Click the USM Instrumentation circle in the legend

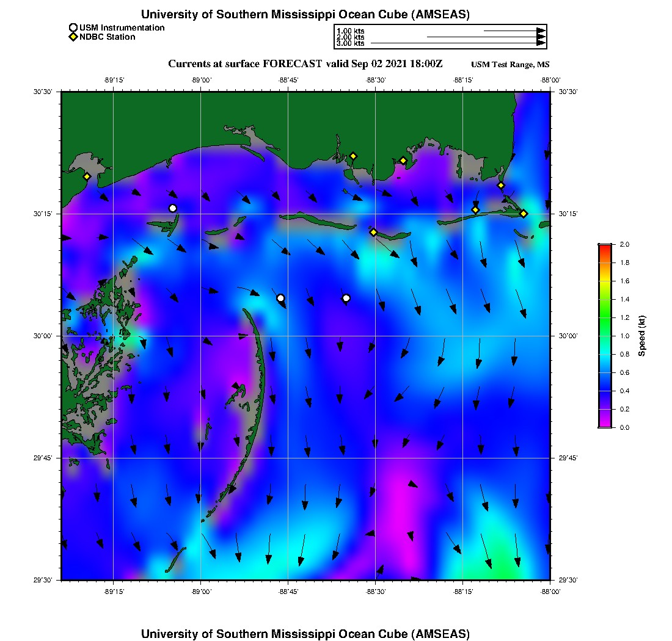pyautogui.click(x=73, y=27)
